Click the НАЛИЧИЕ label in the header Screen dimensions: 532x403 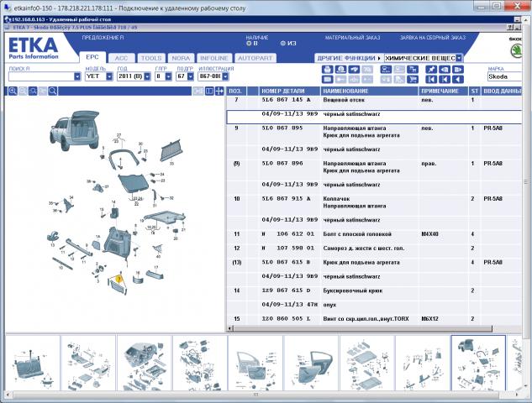257,38
